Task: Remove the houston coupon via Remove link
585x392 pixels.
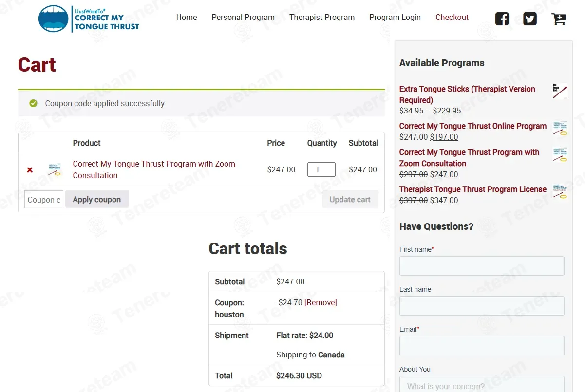Action: pos(321,302)
